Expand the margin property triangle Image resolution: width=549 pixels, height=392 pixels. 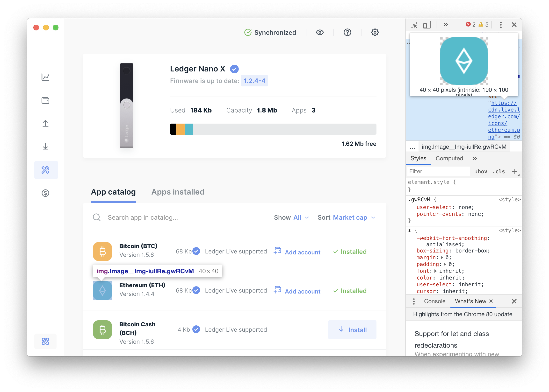point(442,258)
